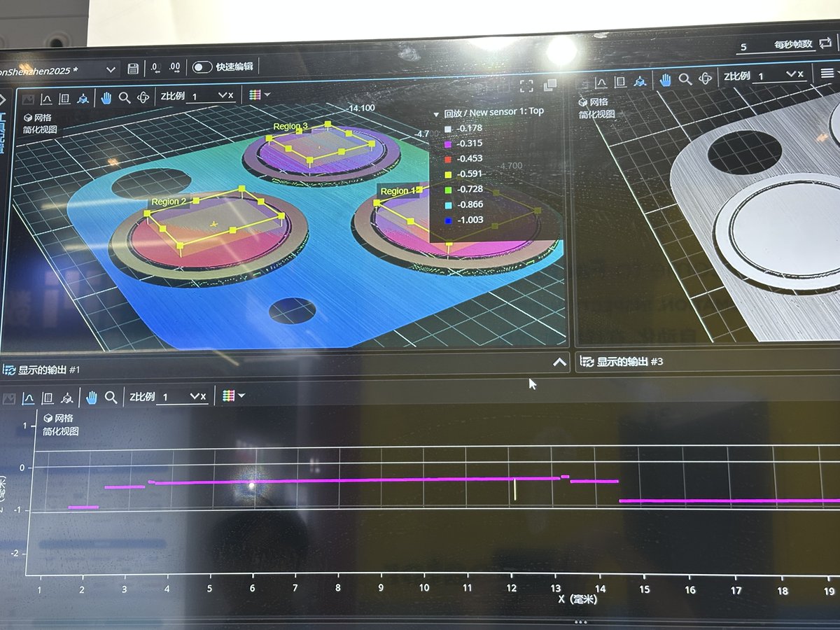Click the 显示的输出 #1 panel header
Viewport: 840px width, 630px height.
pos(42,370)
